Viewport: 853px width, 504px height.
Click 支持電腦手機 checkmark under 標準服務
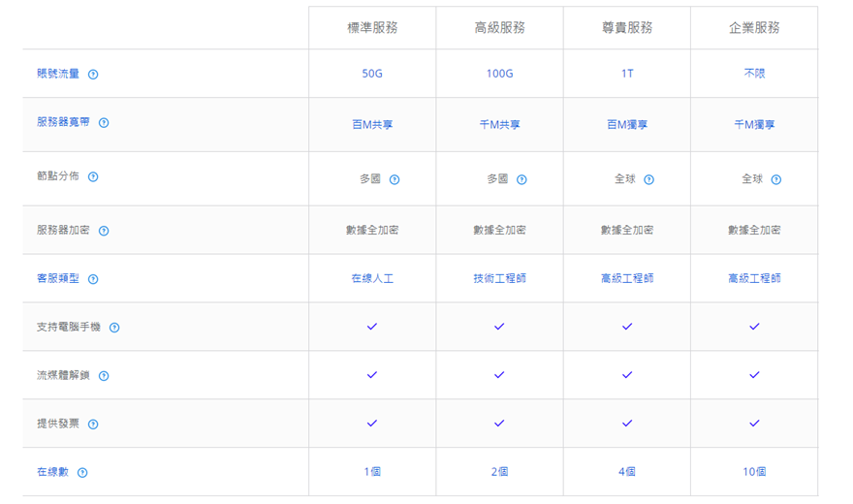tap(372, 327)
